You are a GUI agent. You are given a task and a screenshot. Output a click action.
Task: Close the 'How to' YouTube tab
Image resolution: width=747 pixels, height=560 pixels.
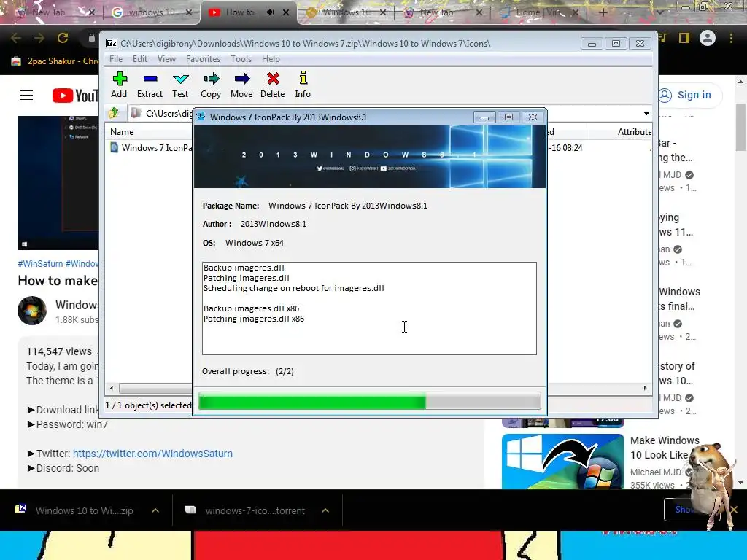[x=286, y=12]
